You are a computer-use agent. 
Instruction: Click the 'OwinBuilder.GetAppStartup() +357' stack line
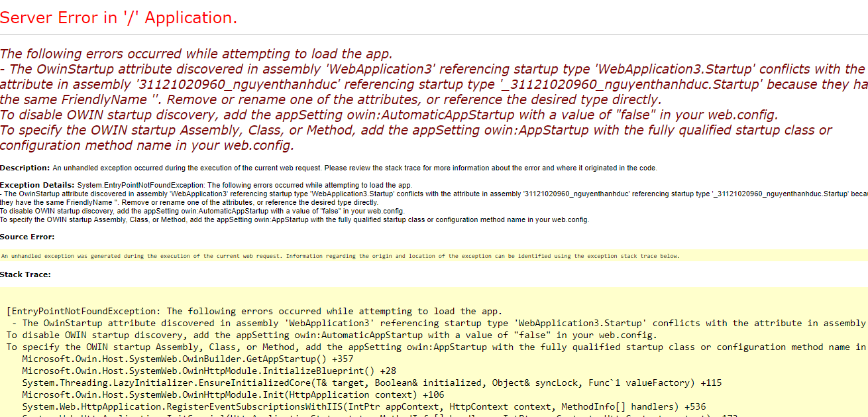pyautogui.click(x=188, y=359)
